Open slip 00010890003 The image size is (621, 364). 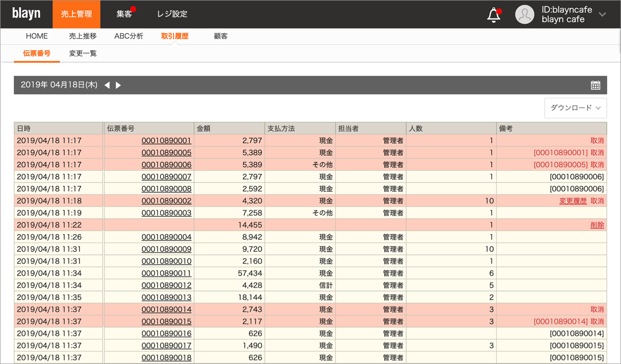pyautogui.click(x=166, y=213)
